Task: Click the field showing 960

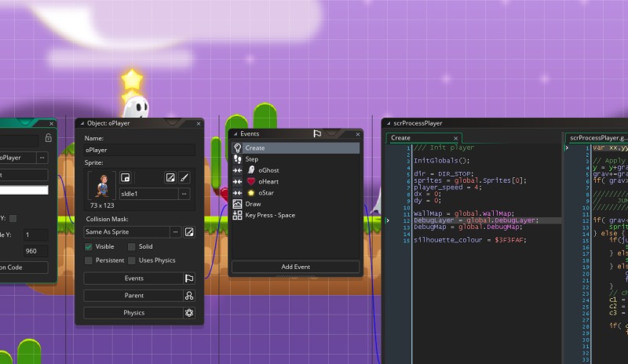Action: (35, 251)
